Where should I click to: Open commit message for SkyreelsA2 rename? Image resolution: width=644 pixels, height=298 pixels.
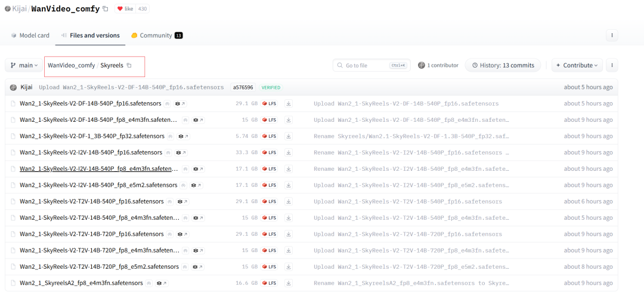point(411,283)
